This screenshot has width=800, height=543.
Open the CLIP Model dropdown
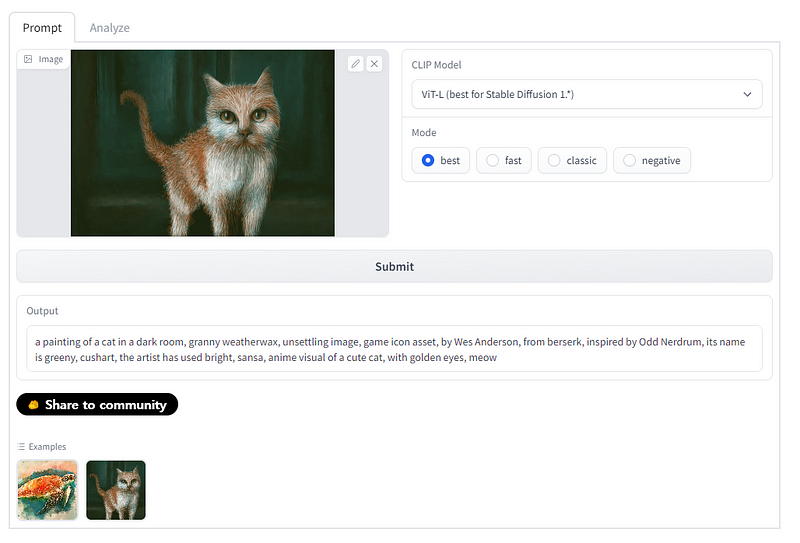pos(587,94)
